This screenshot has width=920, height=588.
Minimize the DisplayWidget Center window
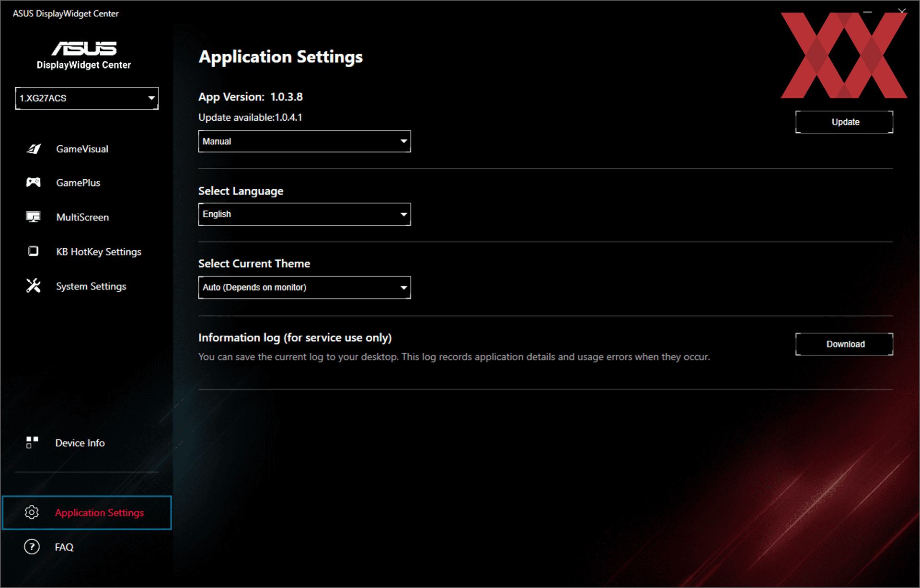coord(867,11)
